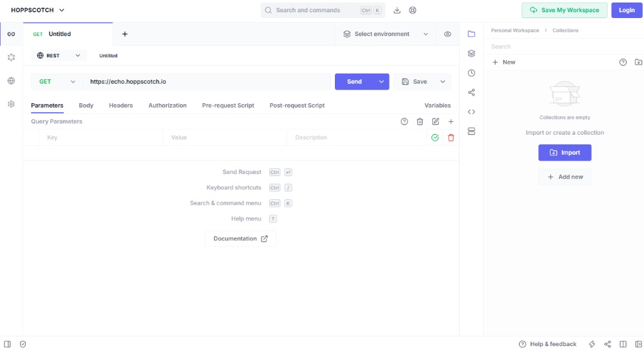Click the Collections breadcrumb text
644x350 pixels.
565,30
